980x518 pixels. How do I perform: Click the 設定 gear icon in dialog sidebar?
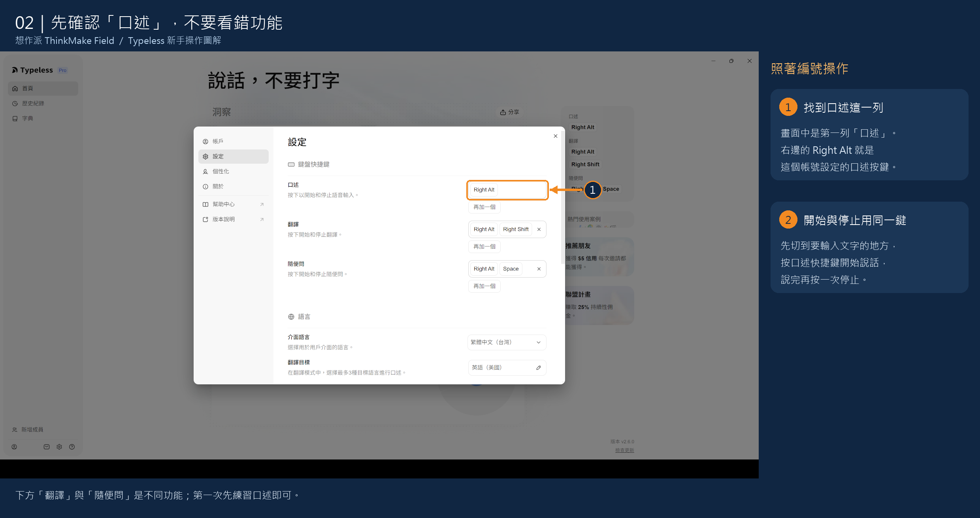tap(205, 157)
